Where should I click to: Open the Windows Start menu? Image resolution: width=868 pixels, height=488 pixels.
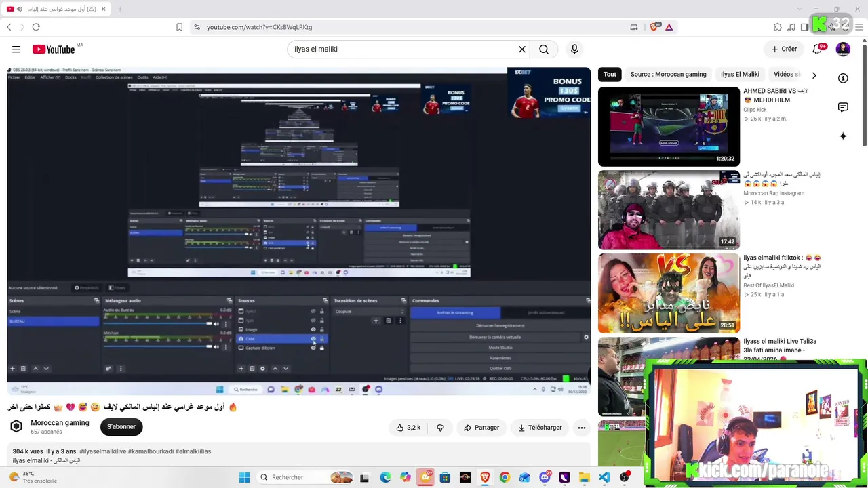(x=244, y=477)
